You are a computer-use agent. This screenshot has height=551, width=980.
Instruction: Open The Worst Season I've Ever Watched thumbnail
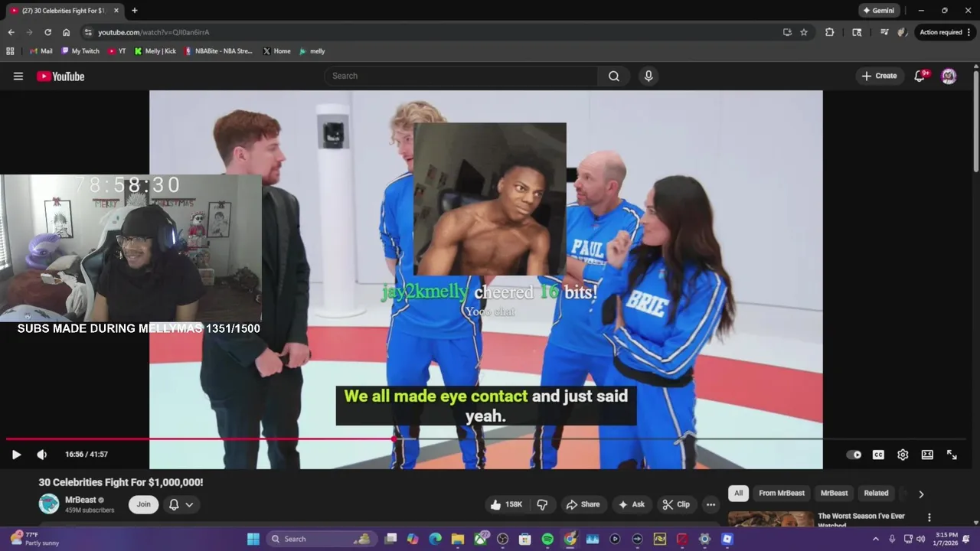click(x=771, y=520)
